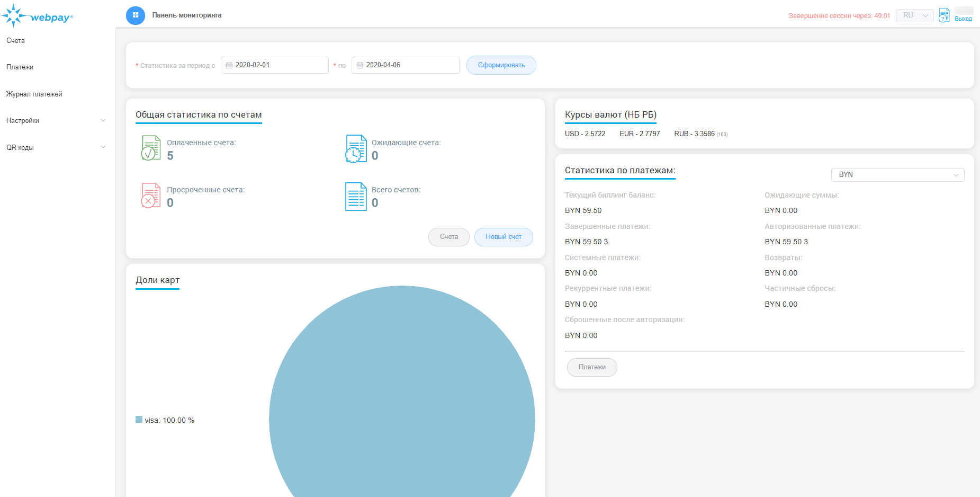Go to Журнал платежей in sidebar
980x497 pixels.
pyautogui.click(x=34, y=94)
